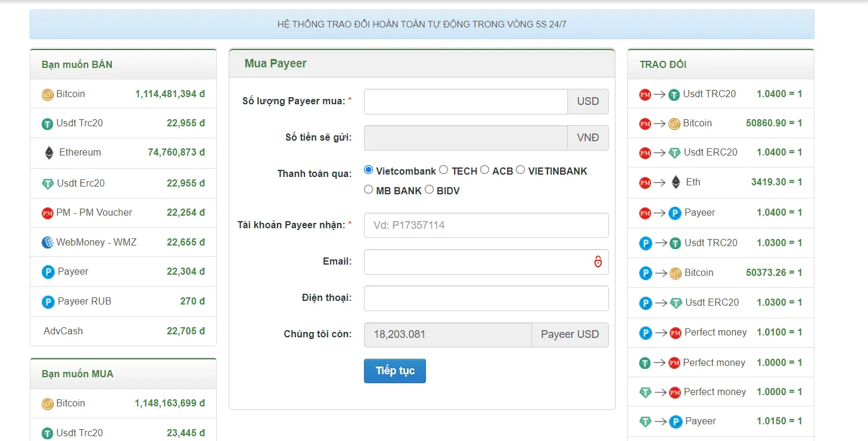The width and height of the screenshot is (868, 441).
Task: Click the Tiếp tục button
Action: pyautogui.click(x=394, y=371)
